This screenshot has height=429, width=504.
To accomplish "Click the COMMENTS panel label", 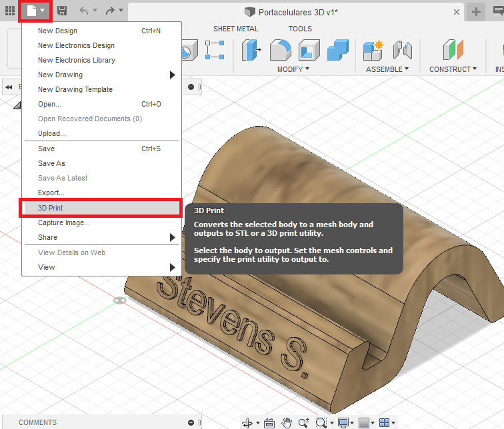I will pos(37,422).
